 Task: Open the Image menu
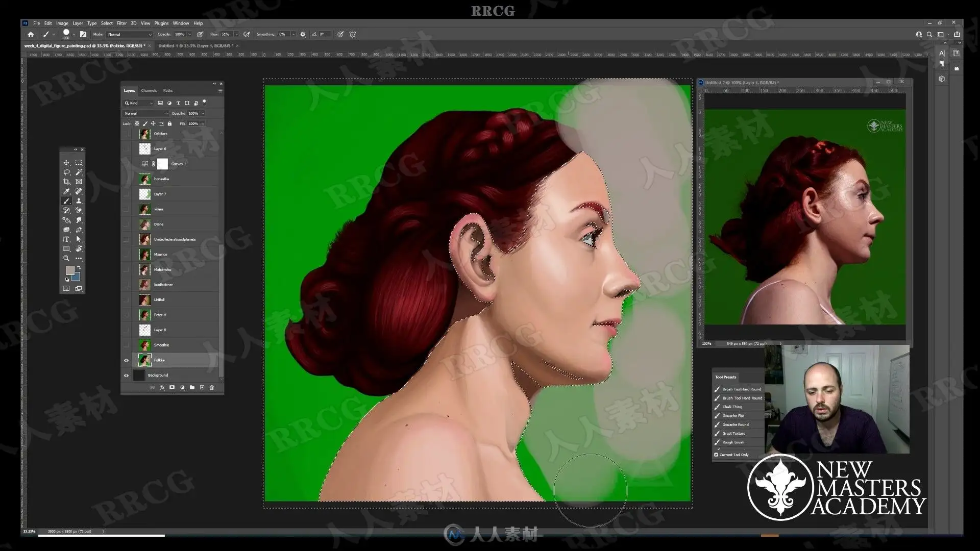[62, 23]
